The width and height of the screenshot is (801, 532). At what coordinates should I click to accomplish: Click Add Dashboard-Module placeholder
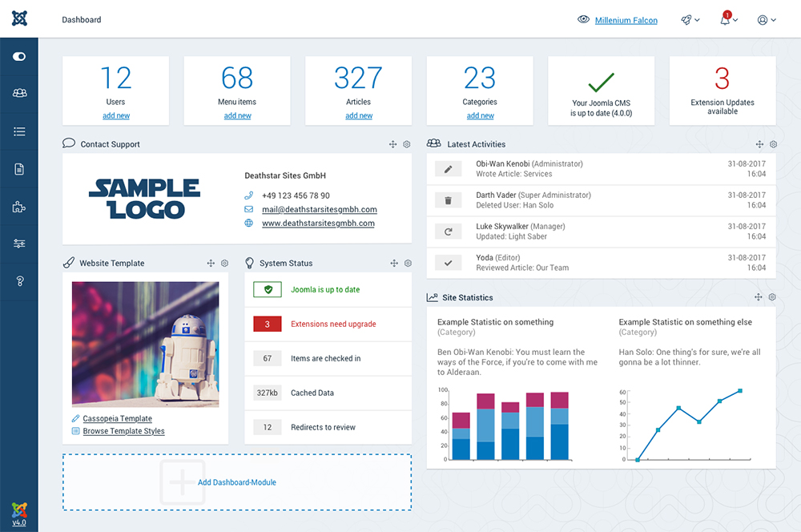[237, 482]
